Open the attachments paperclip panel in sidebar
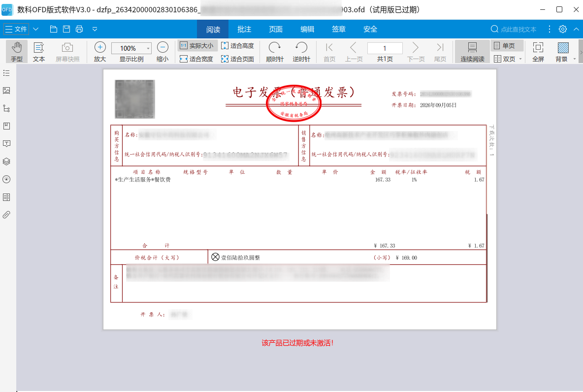 click(x=6, y=215)
